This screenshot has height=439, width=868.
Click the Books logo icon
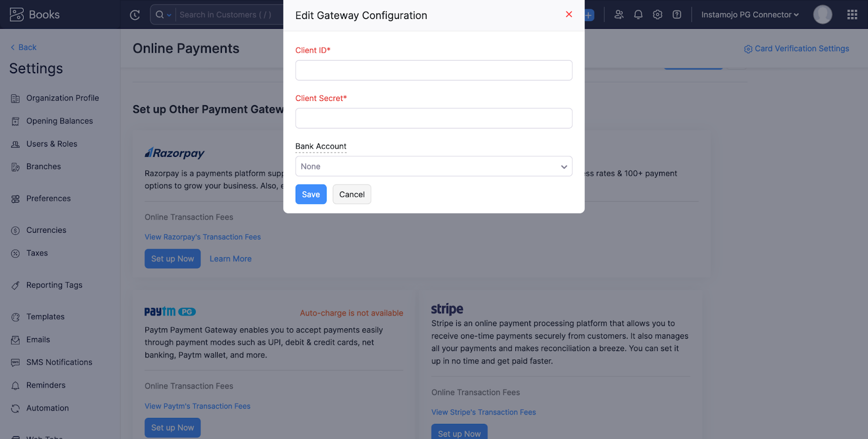[17, 15]
